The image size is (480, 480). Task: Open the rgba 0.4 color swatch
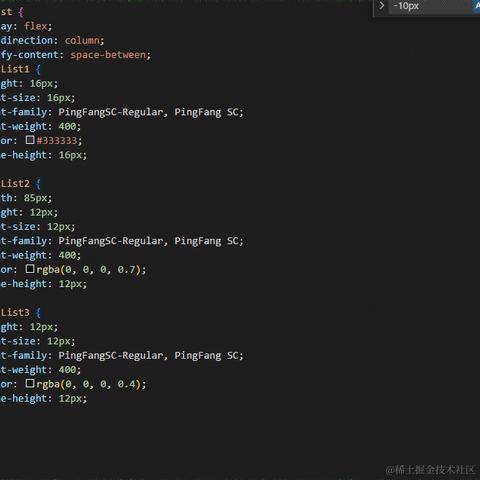point(30,383)
